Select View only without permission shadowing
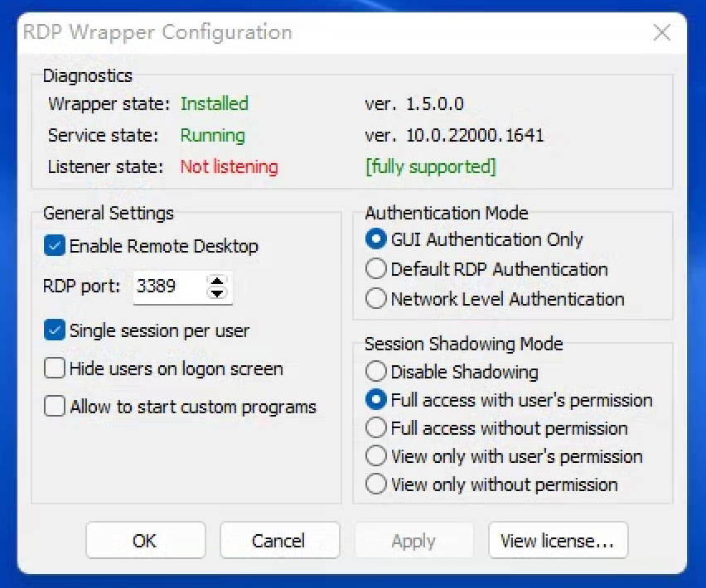Image resolution: width=706 pixels, height=588 pixels. (x=376, y=484)
